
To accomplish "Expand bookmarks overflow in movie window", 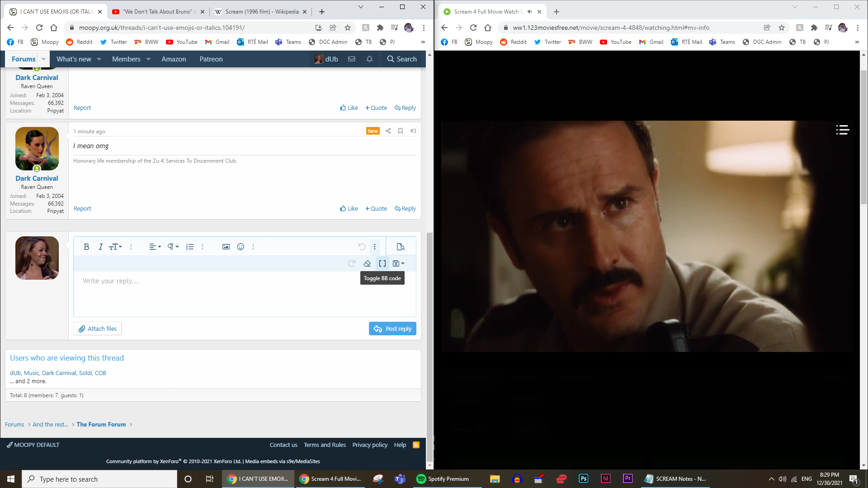I will click(x=857, y=42).
